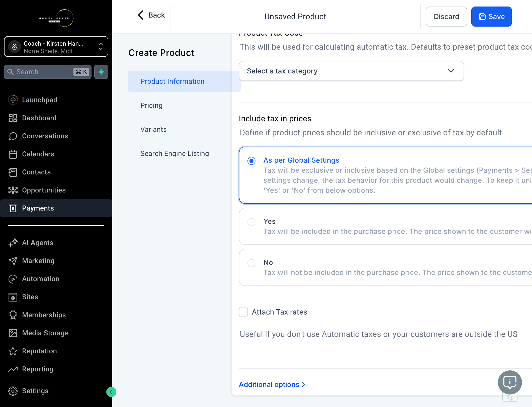532x407 pixels.
Task: Open the Media Storage image icon
Action: pyautogui.click(x=13, y=333)
